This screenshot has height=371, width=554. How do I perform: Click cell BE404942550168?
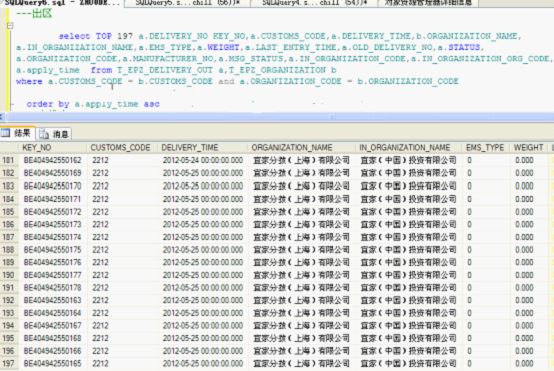[52, 338]
